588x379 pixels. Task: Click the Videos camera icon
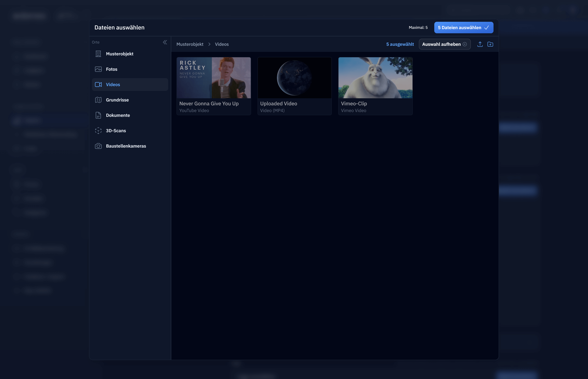coord(98,85)
